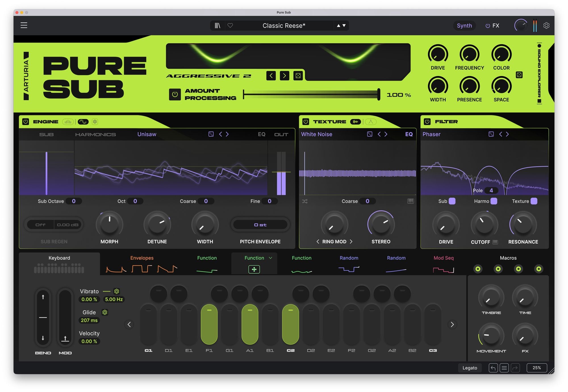Screen dimensions: 568x392
Task: Open the settings gear in top bar
Action: click(x=546, y=26)
